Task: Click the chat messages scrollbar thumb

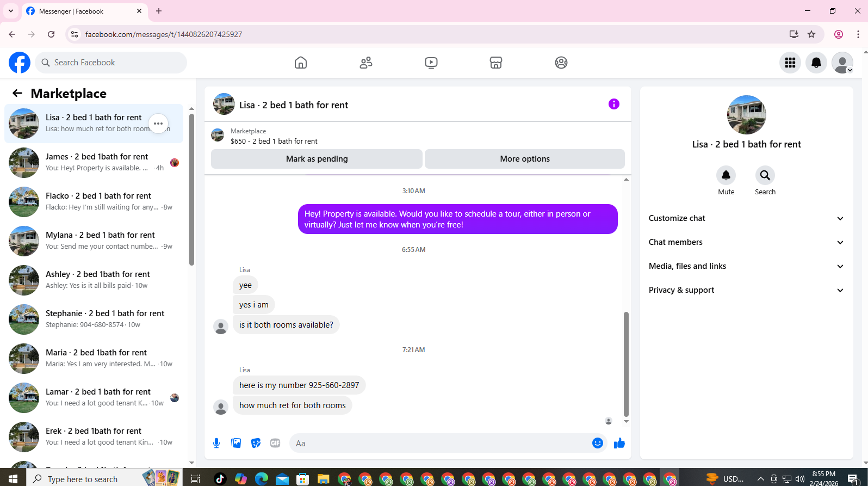Action: (626, 364)
